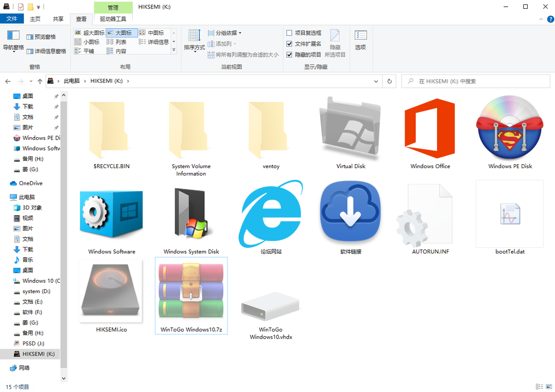Go up one folder level arrow

(40, 81)
